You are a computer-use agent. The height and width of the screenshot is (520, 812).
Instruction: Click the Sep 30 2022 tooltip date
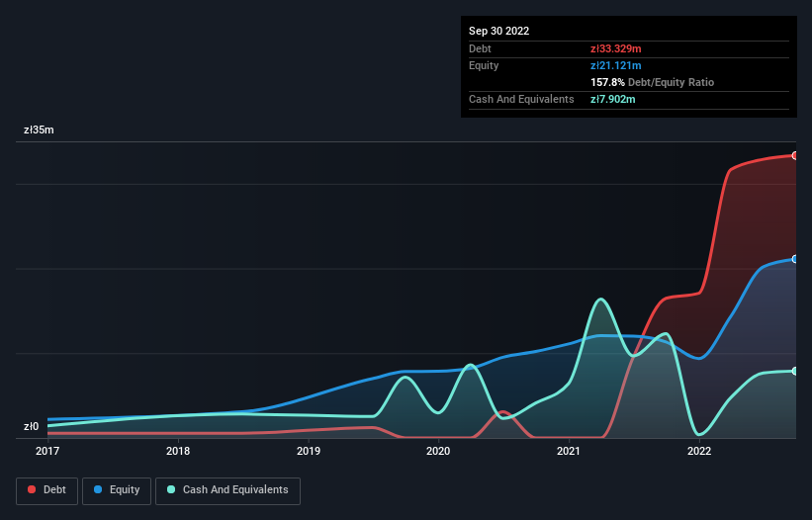click(x=499, y=31)
